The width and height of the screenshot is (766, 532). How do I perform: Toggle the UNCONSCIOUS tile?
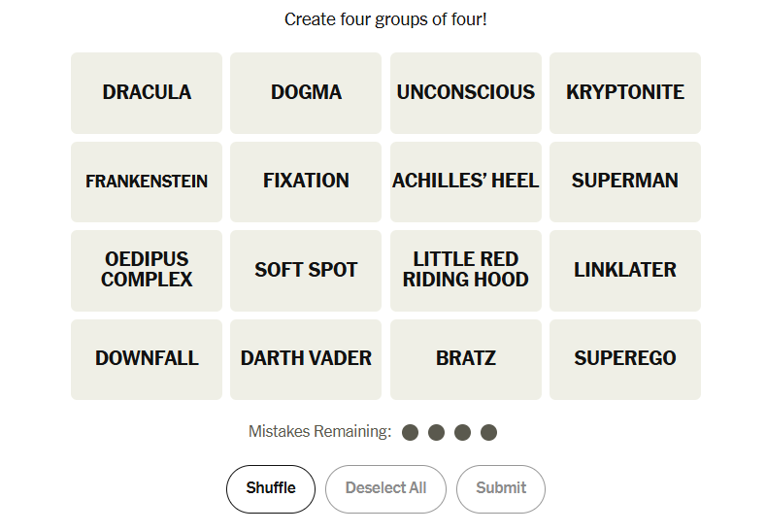point(466,93)
